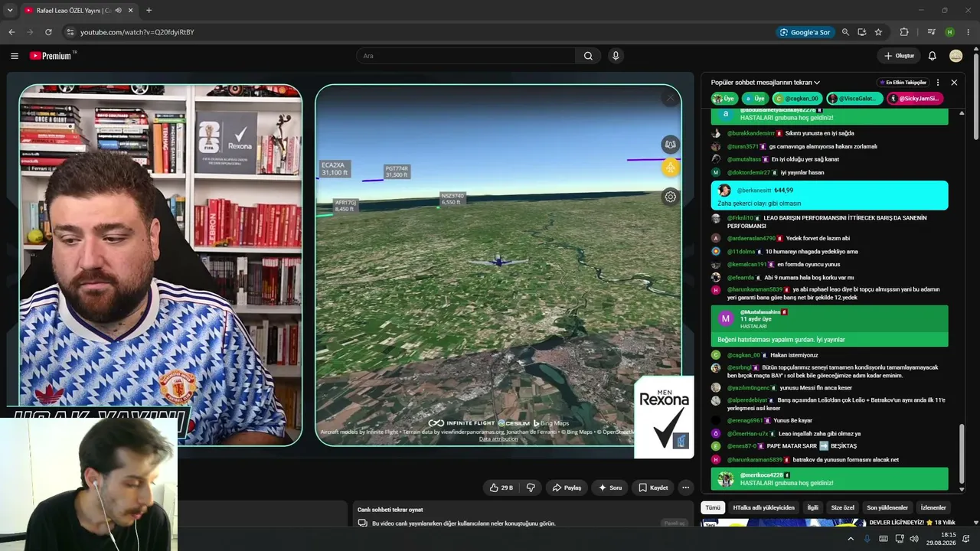View site information icon beside the URL
This screenshot has height=551, width=980.
tap(70, 32)
